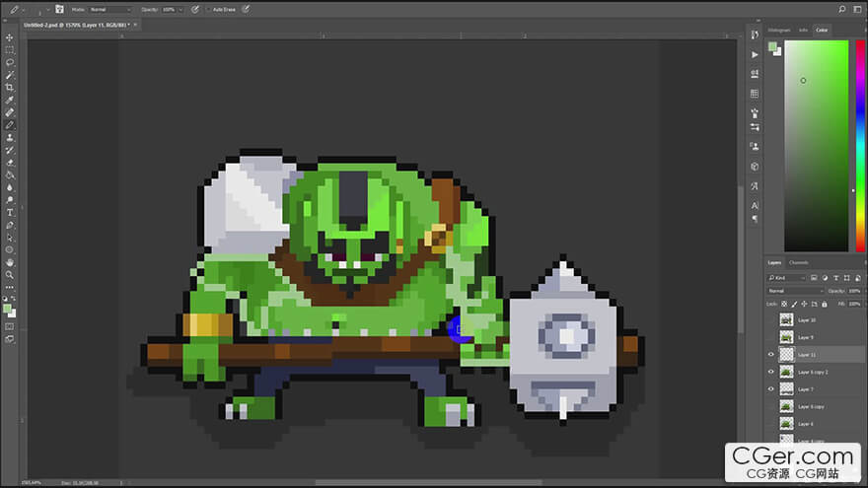868x488 pixels.
Task: Switch to the Histogram tab
Action: click(x=779, y=31)
